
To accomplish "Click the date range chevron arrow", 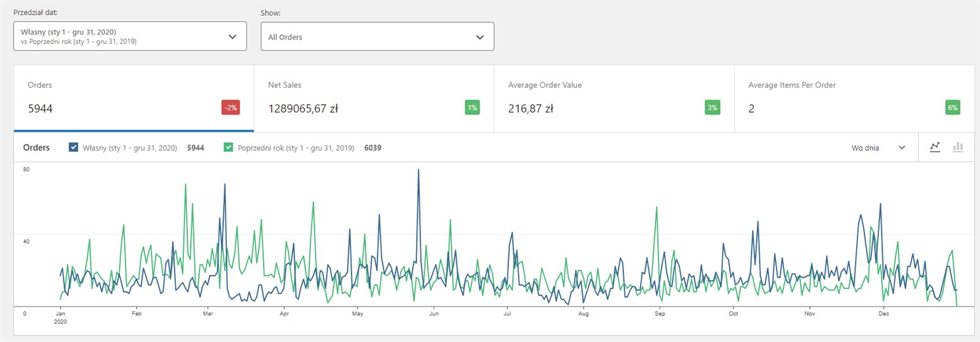I will tap(232, 37).
